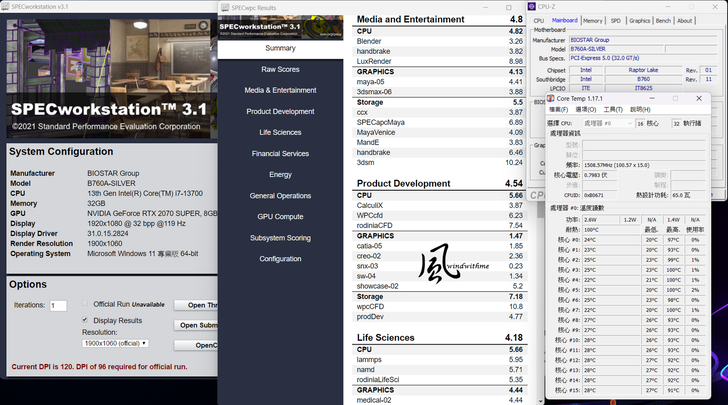Screen dimensions: 728x405
Task: Click the 核心 #15 temperature row
Action: (x=630, y=390)
